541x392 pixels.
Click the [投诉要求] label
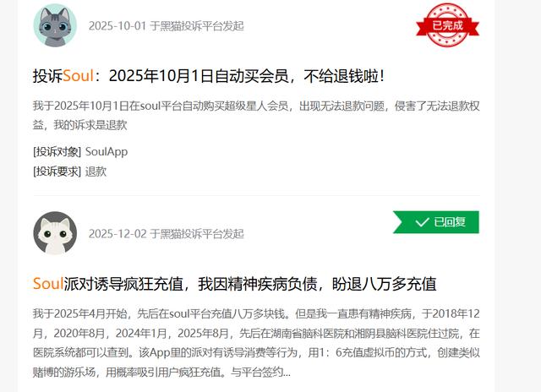57,171
